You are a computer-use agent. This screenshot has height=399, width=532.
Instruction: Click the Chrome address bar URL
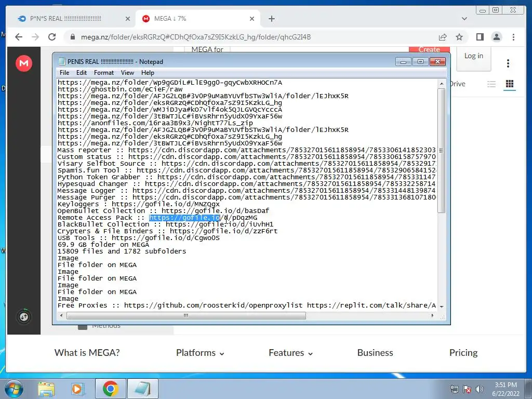point(196,37)
